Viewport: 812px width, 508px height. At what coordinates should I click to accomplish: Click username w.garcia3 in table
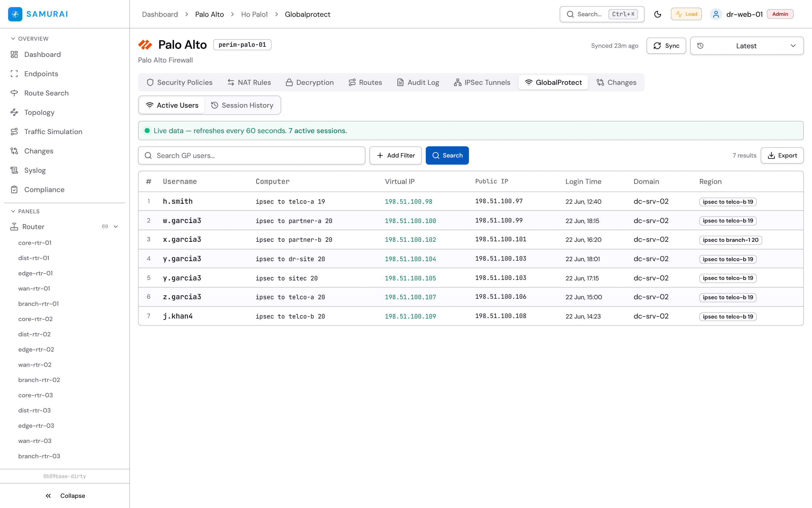click(x=182, y=221)
